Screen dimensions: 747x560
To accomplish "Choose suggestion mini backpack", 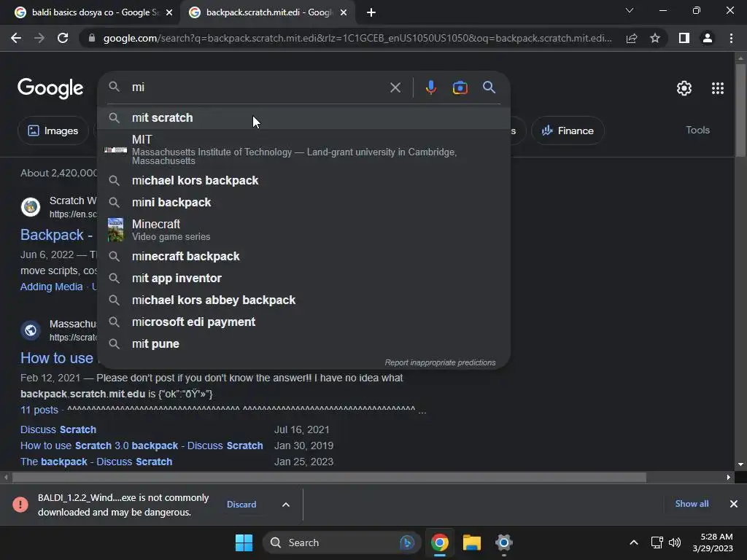I will click(x=304, y=203).
